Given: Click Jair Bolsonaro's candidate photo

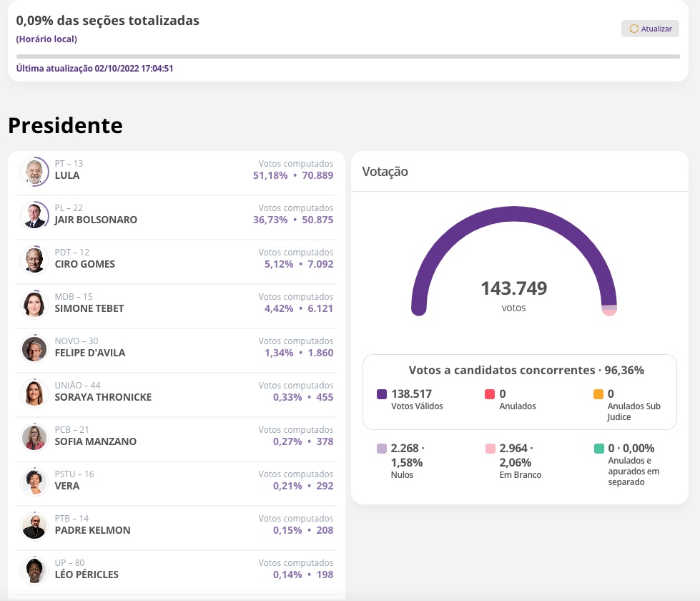Looking at the screenshot, I should (x=34, y=215).
